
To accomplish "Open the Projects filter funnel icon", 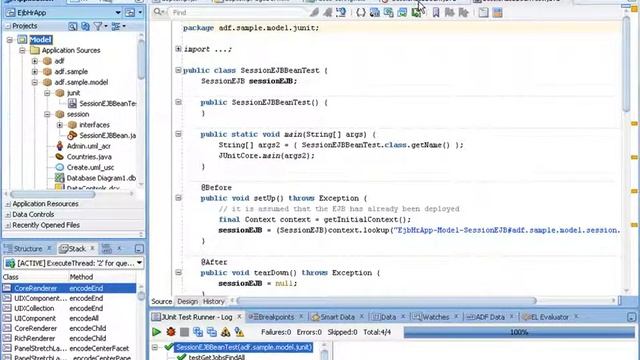I will tap(98, 27).
